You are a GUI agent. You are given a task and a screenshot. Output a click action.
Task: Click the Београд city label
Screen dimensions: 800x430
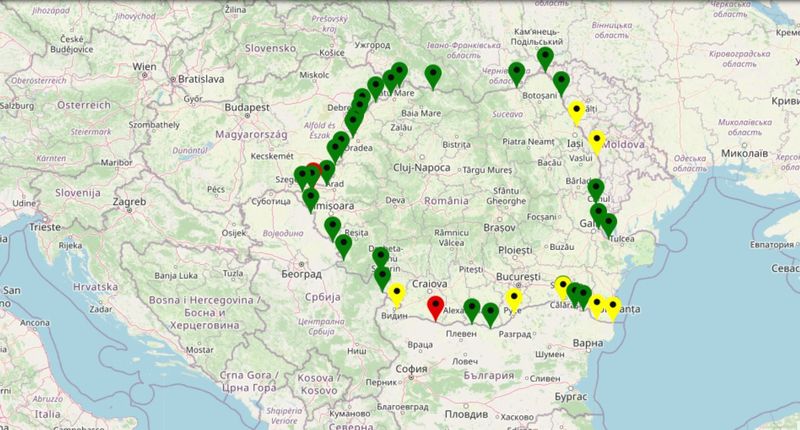[x=302, y=274]
